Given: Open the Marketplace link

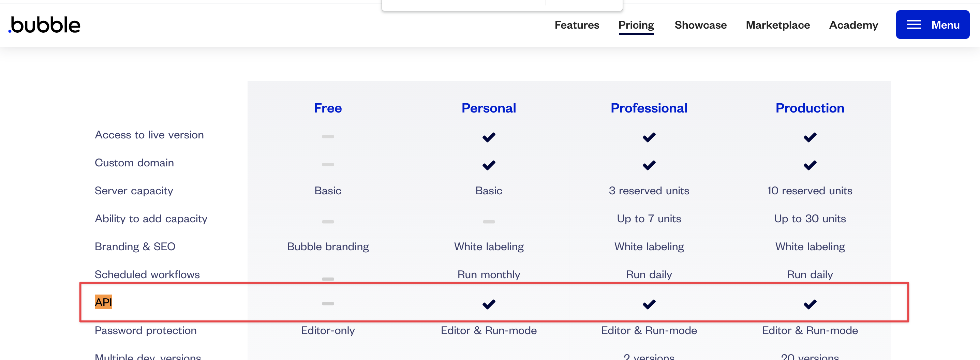Looking at the screenshot, I should pos(777,25).
